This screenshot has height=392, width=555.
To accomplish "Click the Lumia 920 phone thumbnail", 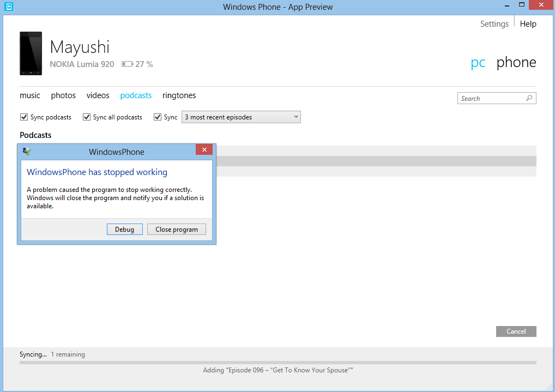I will coord(31,53).
